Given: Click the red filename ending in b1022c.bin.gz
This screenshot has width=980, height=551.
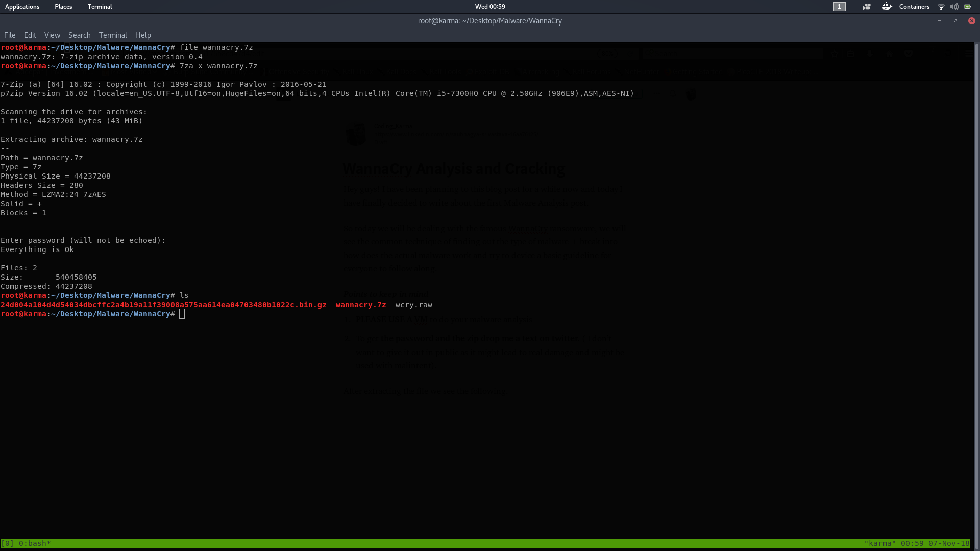Looking at the screenshot, I should [163, 305].
